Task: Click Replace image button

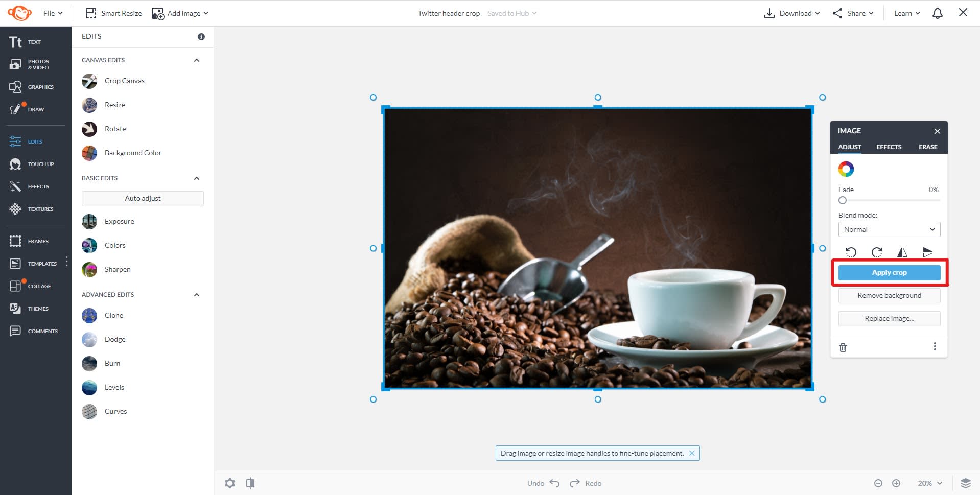Action: tap(889, 318)
